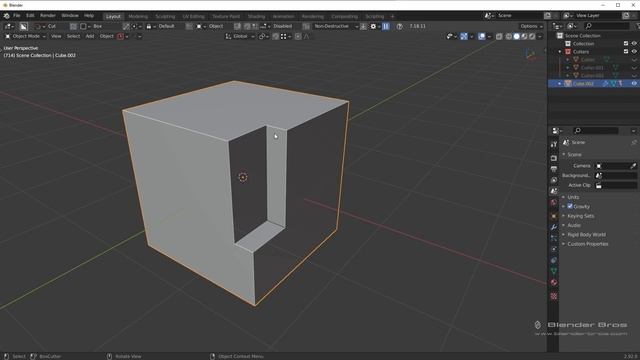Image resolution: width=640 pixels, height=360 pixels.
Task: Switch to wireframe viewport shading
Action: (x=509, y=36)
